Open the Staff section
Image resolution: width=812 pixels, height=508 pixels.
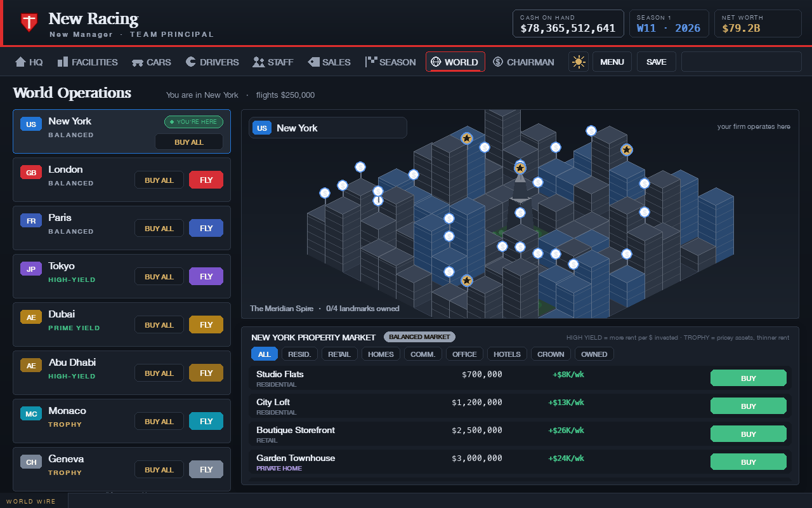click(x=273, y=62)
